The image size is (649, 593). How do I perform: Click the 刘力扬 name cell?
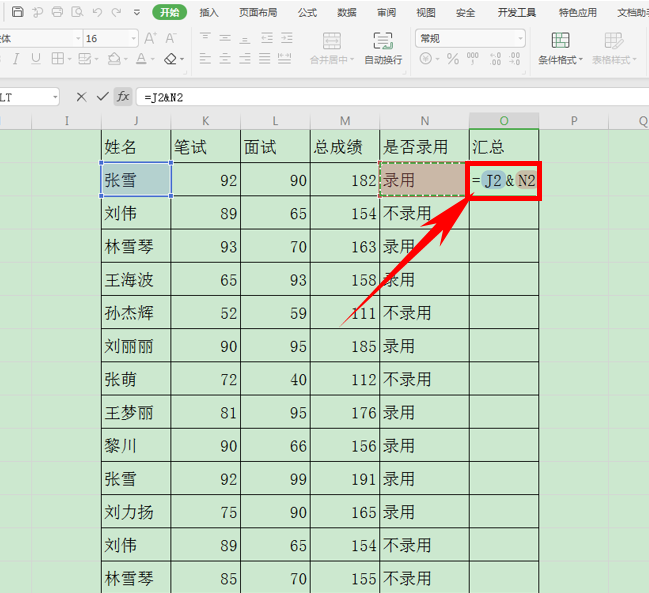pyautogui.click(x=136, y=512)
